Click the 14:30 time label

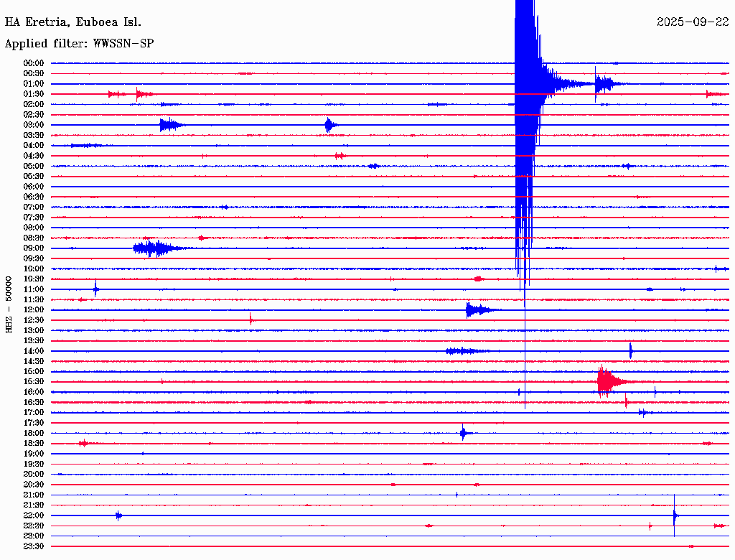[x=34, y=361]
